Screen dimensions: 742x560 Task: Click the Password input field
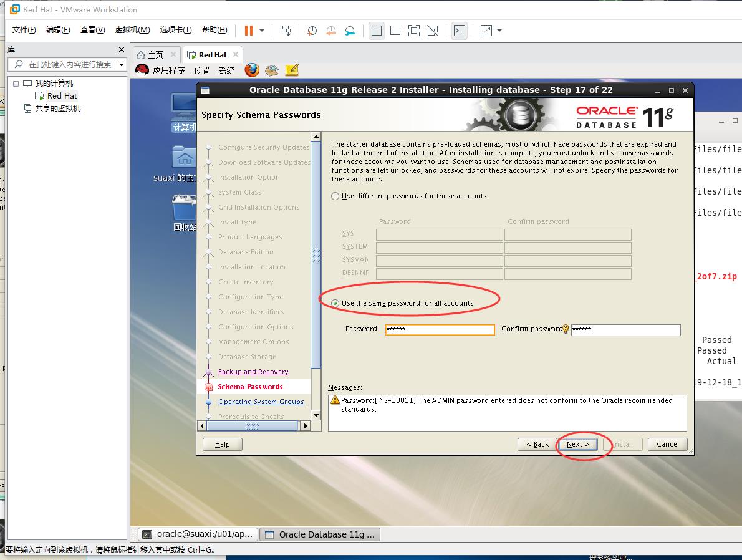click(x=440, y=329)
